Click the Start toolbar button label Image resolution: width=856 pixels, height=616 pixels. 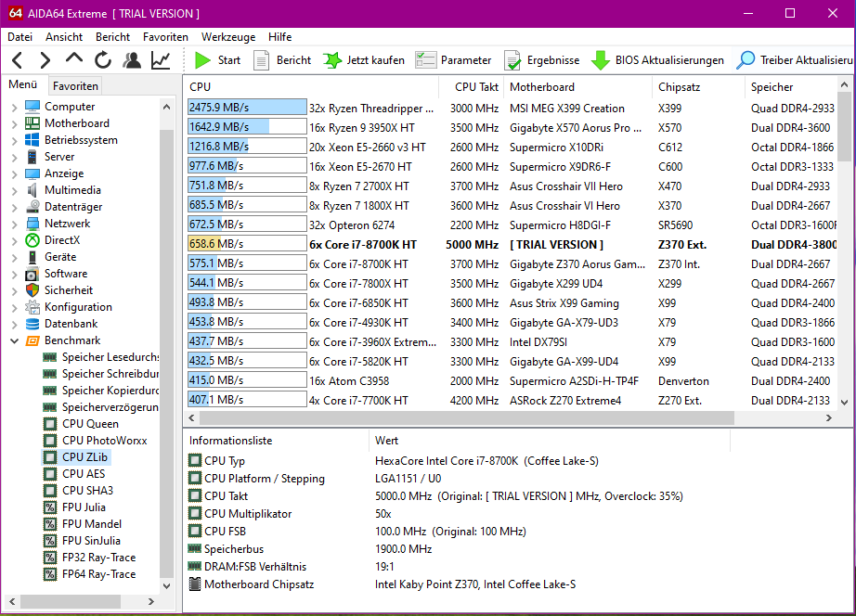point(228,60)
